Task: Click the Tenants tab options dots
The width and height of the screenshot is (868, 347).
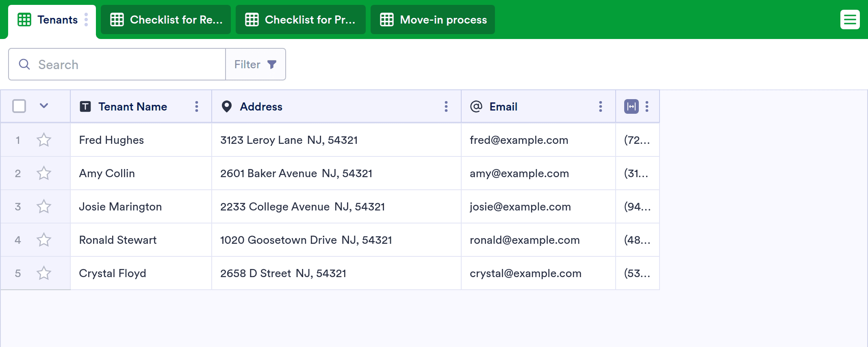Action: (86, 20)
